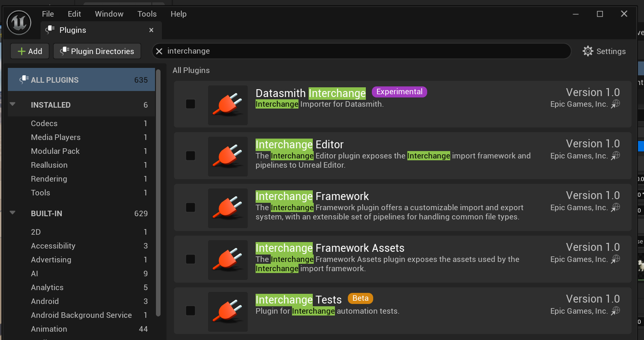Click the Beta badge on Interchange Tests
Screen dimensions: 644x340
pos(360,298)
